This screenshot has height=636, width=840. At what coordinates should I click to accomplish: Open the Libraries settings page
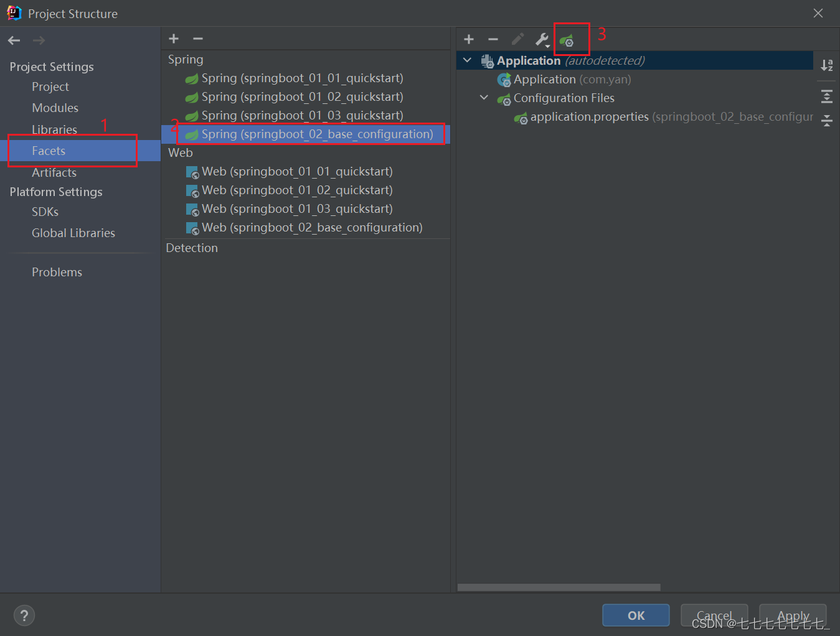[x=55, y=129]
